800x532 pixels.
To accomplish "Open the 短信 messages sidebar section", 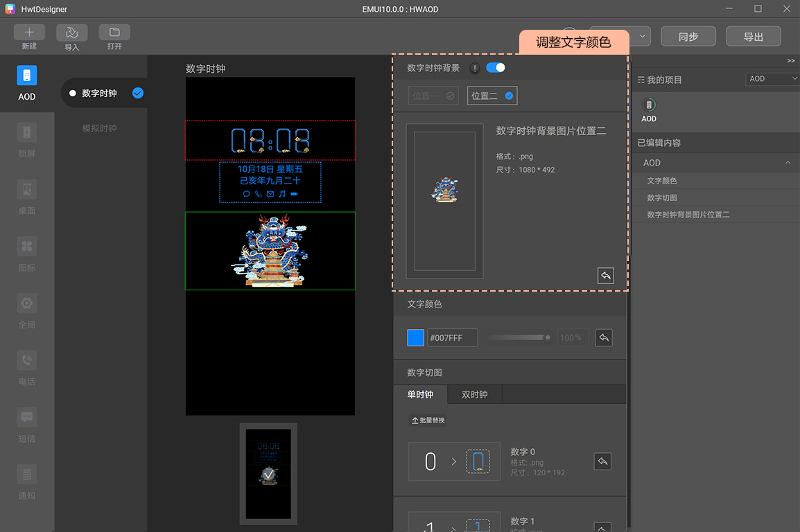I will pos(27,426).
